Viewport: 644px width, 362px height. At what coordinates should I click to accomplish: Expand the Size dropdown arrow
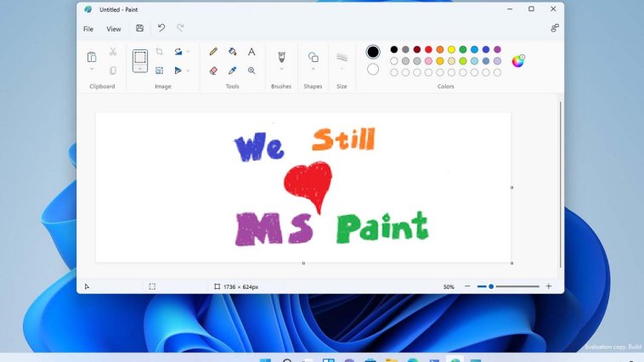click(342, 69)
